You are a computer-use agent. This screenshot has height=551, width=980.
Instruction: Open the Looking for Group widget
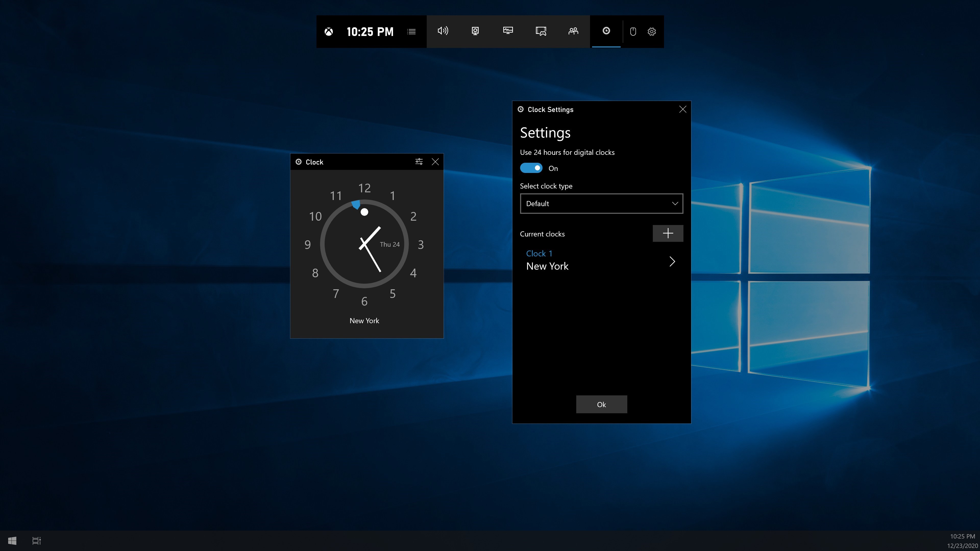[573, 31]
